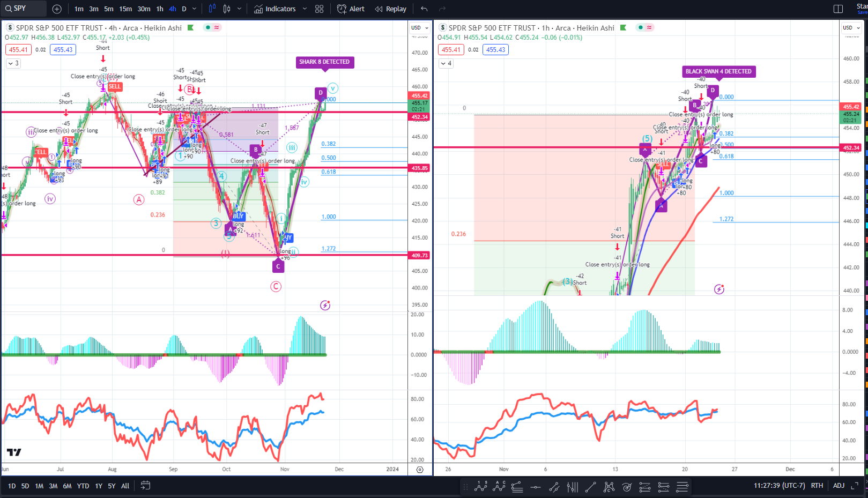
Task: Click buy price 455.43 on the 4h chart
Action: pos(63,50)
